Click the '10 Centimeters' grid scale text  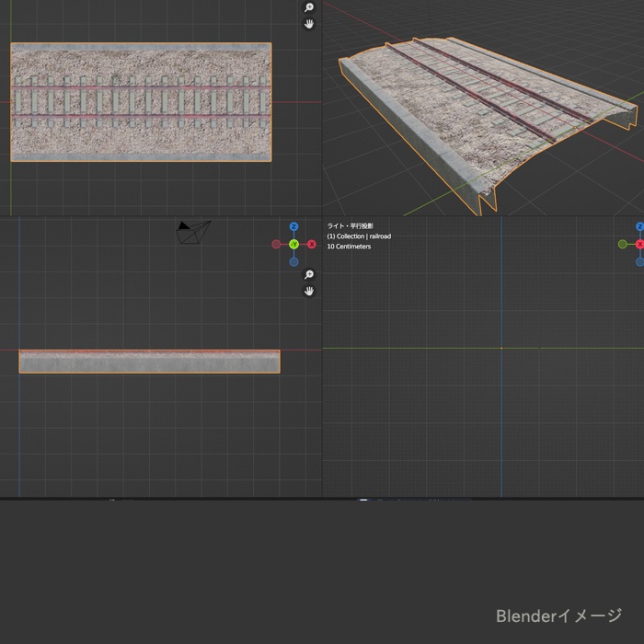tap(349, 247)
